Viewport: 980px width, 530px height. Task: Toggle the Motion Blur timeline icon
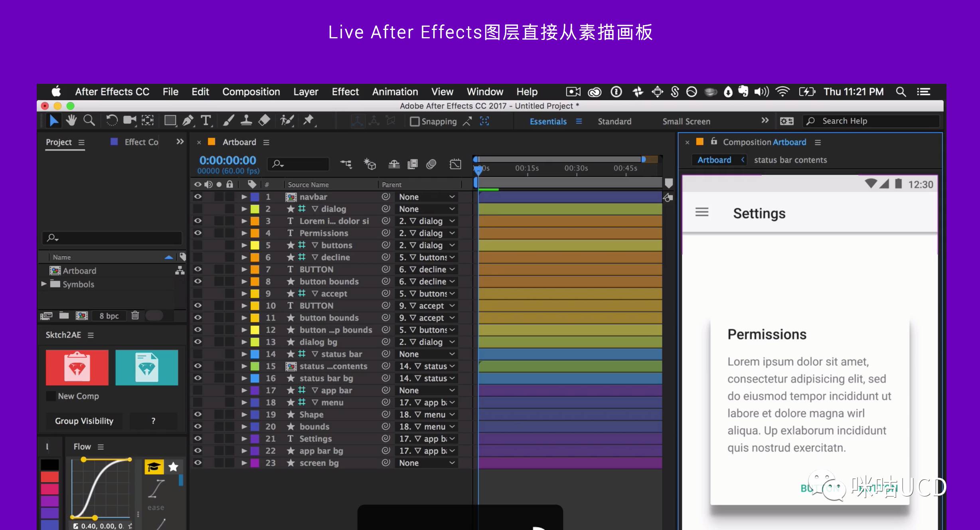431,164
